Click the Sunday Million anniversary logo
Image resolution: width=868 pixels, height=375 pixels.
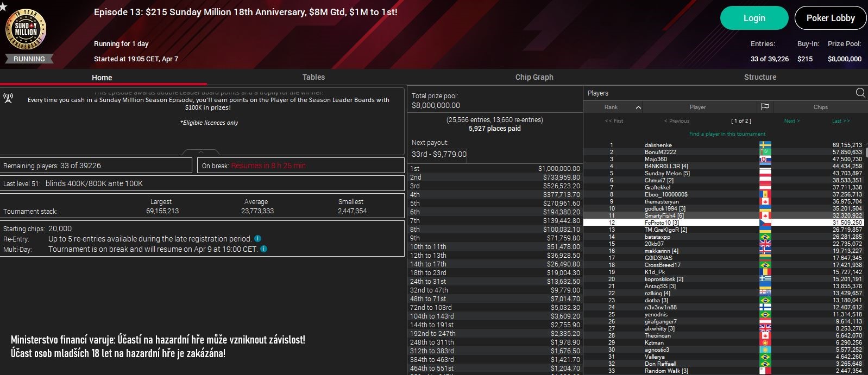tap(26, 30)
